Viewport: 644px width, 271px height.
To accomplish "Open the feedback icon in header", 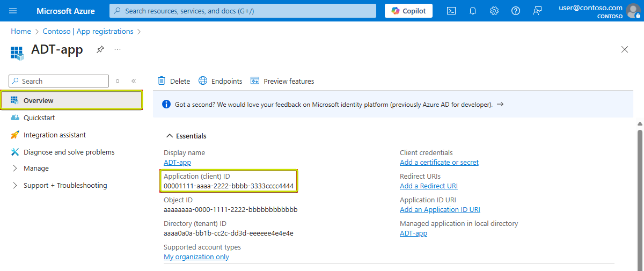I will 537,11.
